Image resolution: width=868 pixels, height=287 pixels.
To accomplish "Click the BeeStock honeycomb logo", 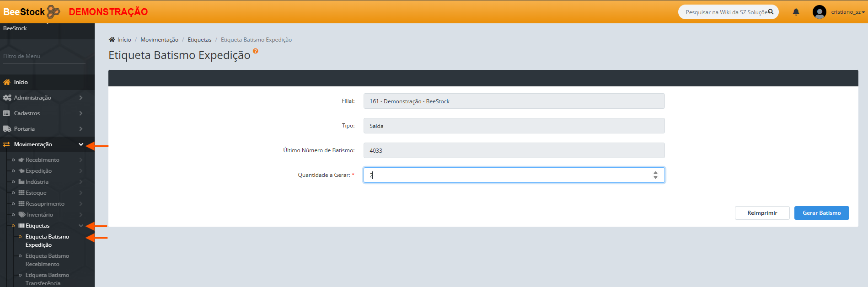I will pyautogui.click(x=54, y=11).
